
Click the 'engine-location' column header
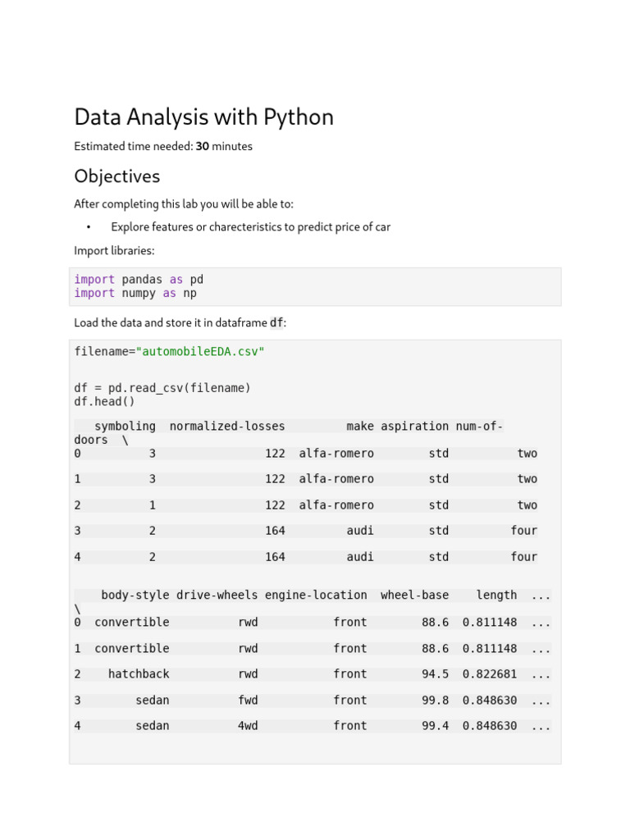pyautogui.click(x=316, y=595)
